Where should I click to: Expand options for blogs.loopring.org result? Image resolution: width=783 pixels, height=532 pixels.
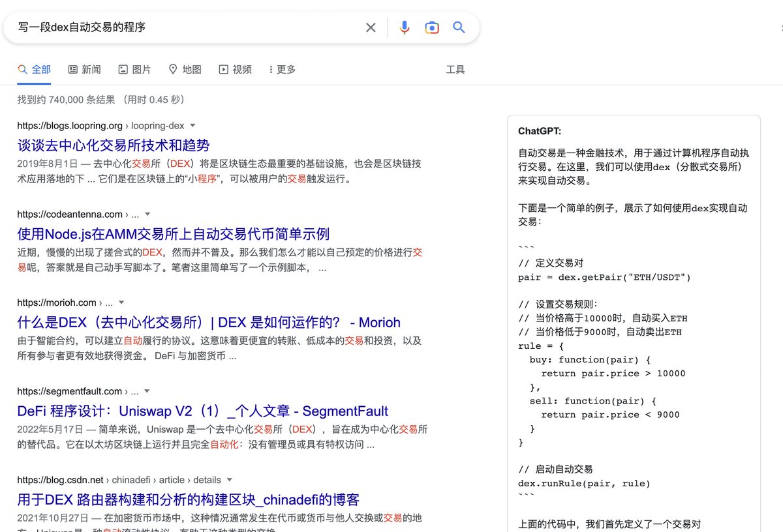192,125
